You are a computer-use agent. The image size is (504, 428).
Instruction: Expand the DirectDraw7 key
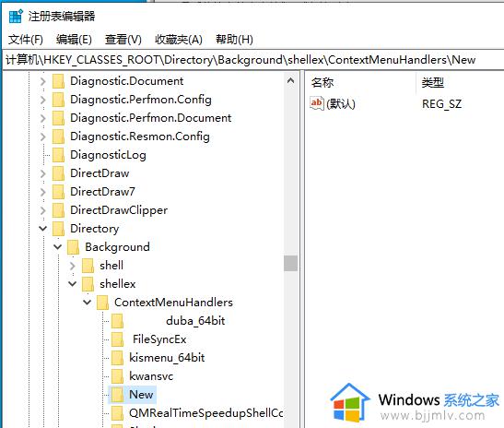coord(42,192)
